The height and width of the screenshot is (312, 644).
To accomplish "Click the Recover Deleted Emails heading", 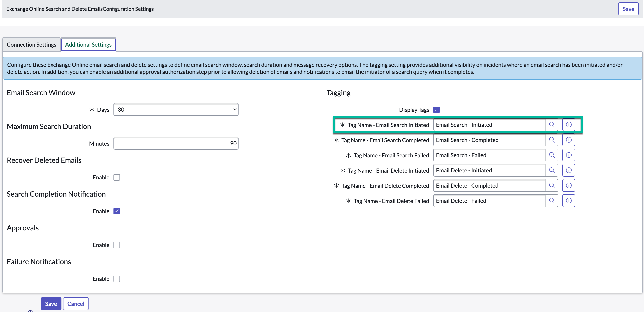I will point(44,160).
